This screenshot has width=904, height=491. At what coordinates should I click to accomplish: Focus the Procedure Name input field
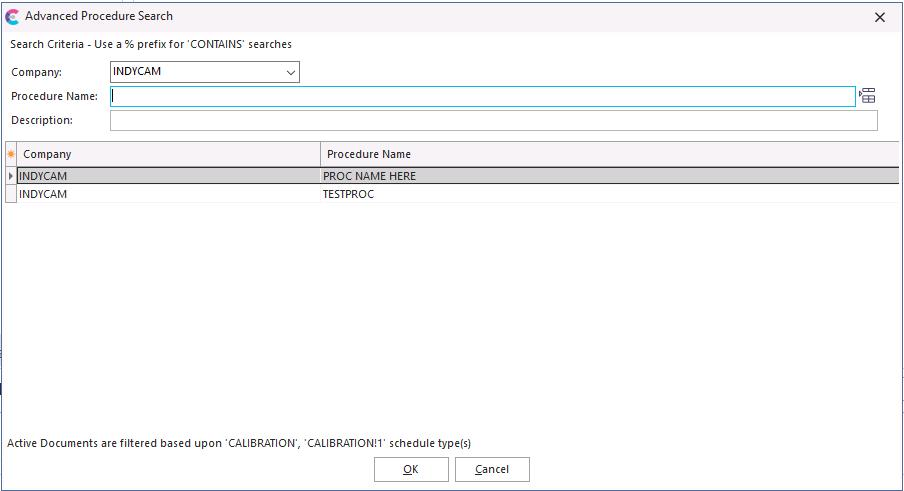(x=482, y=96)
